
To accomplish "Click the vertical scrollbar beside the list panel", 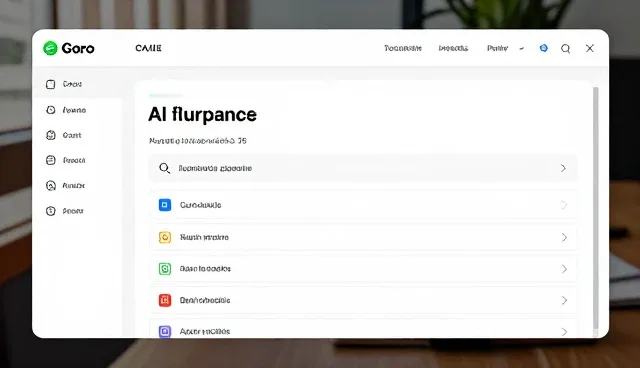I will point(596,207).
